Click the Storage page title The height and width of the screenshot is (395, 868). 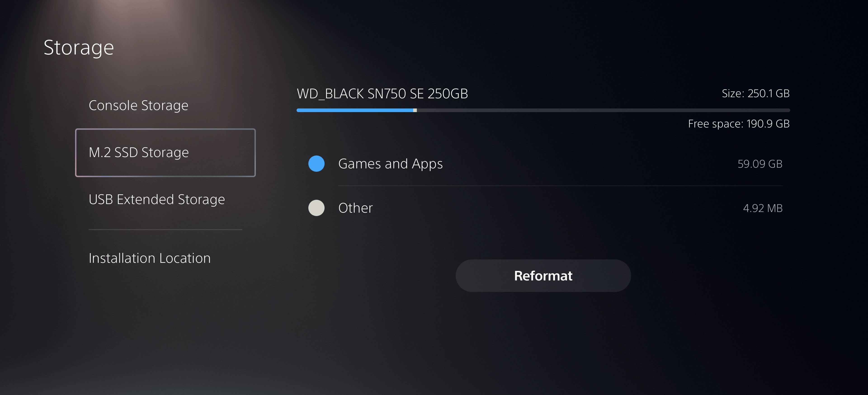(79, 47)
